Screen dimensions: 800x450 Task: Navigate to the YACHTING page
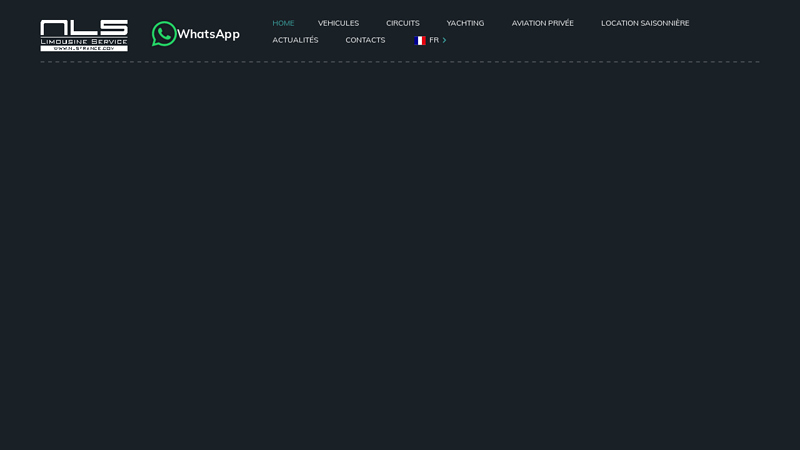point(465,23)
